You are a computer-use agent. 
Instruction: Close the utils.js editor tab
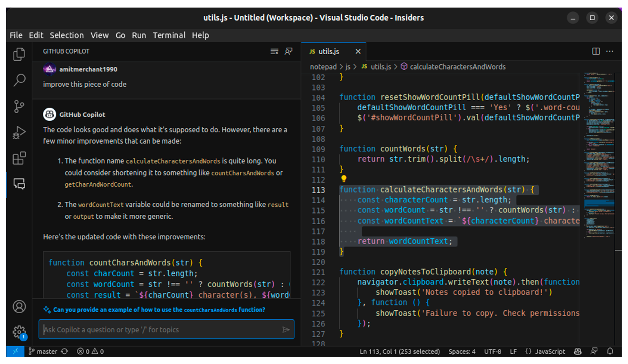tap(358, 52)
